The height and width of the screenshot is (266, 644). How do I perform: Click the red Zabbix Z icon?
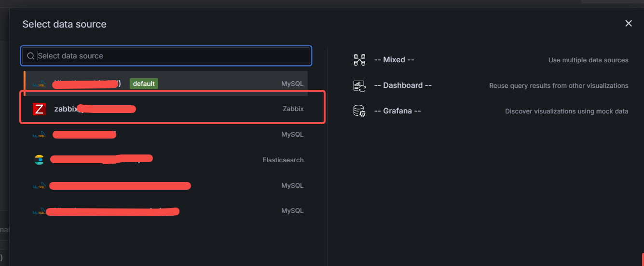pos(39,109)
